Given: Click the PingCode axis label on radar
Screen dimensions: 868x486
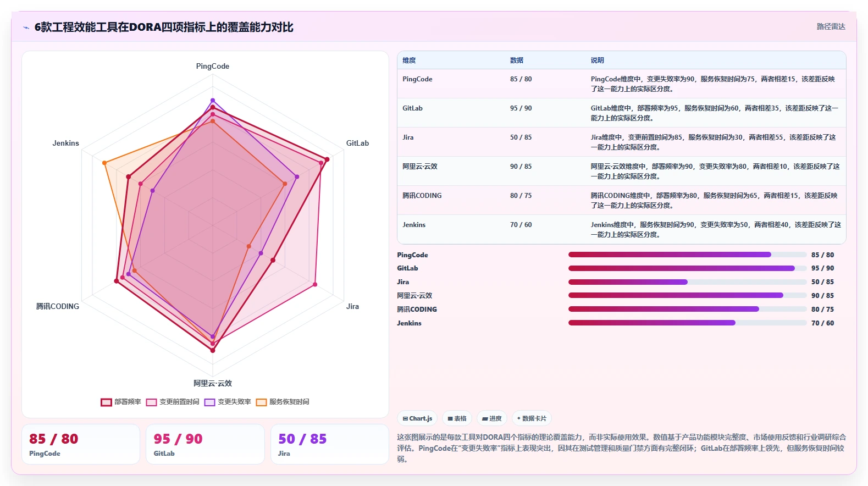Looking at the screenshot, I should pos(213,66).
